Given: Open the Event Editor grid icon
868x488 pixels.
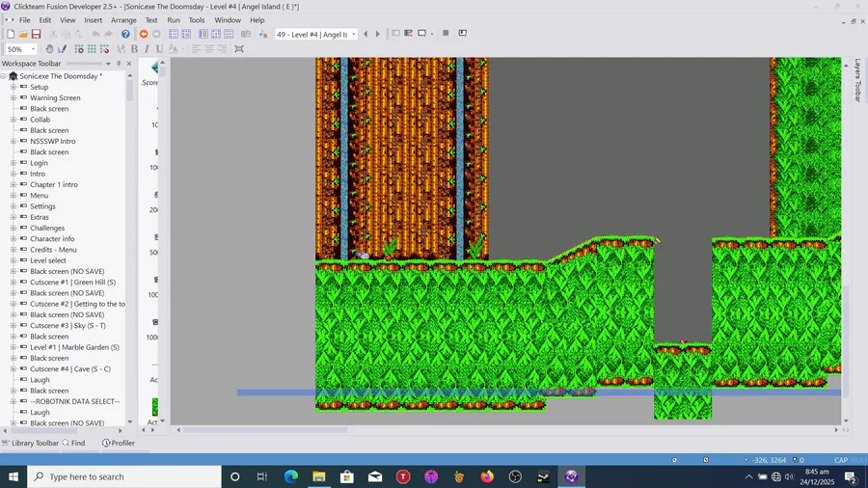Looking at the screenshot, I should click(x=216, y=35).
